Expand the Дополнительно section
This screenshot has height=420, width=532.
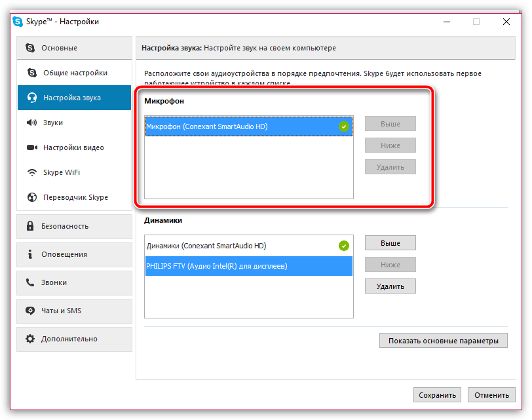pos(74,339)
